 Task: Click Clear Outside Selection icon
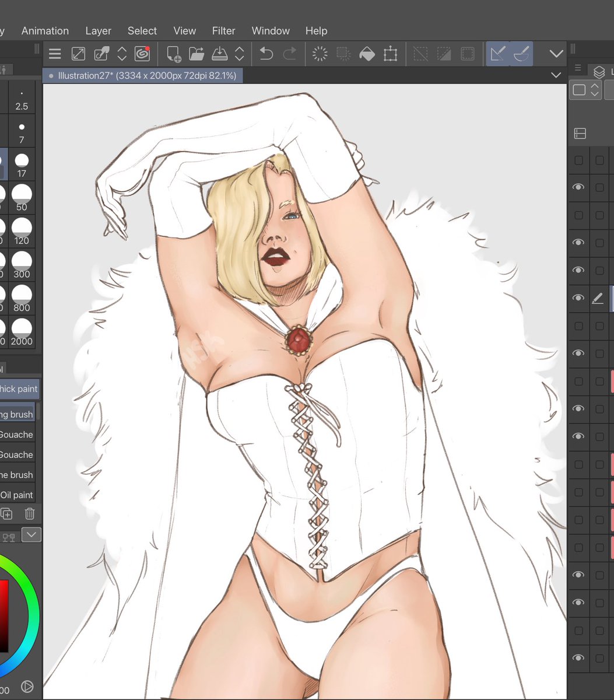[343, 54]
